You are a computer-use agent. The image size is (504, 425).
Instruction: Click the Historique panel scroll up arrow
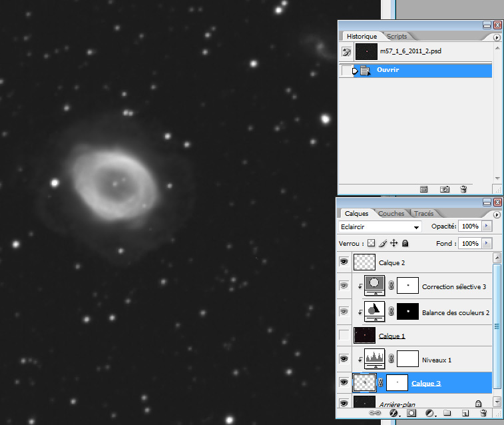click(497, 48)
